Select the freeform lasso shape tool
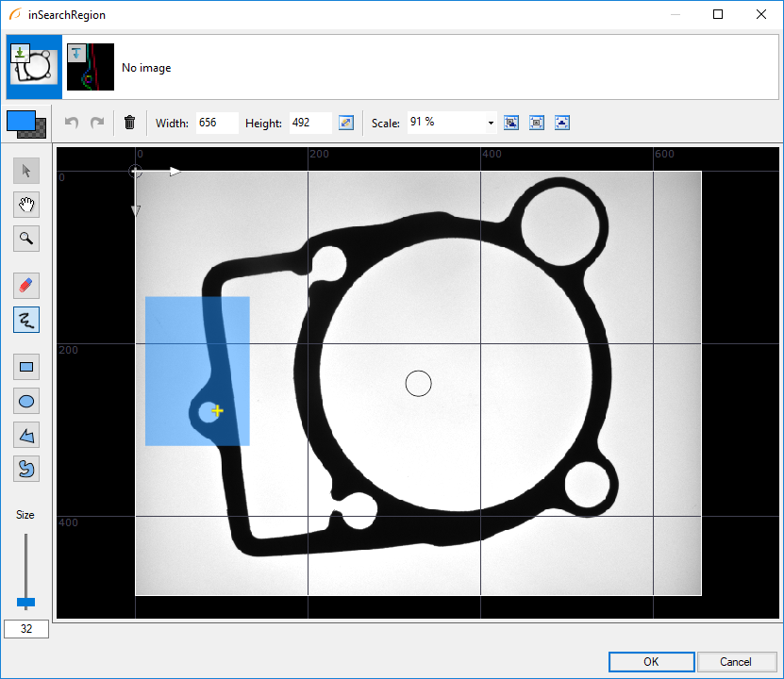 click(x=26, y=468)
